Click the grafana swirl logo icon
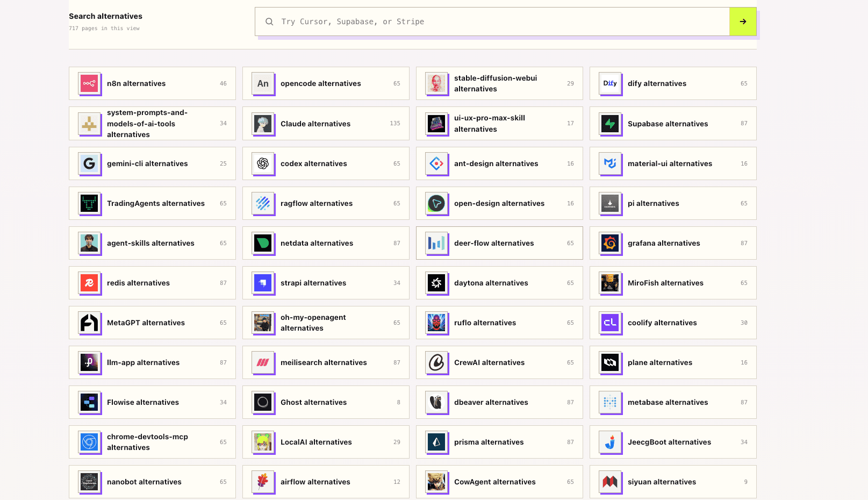 point(610,243)
